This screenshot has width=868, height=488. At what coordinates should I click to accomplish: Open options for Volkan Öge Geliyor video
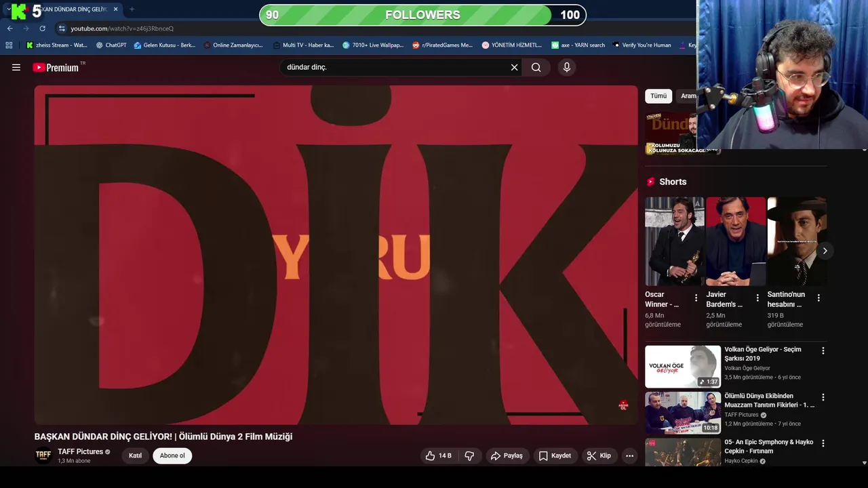[823, 351]
